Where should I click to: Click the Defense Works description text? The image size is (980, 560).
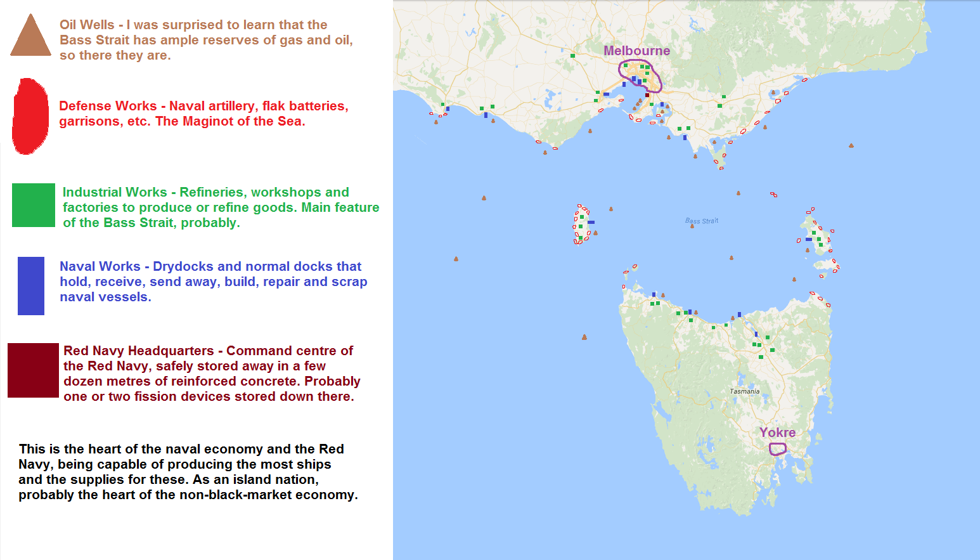pyautogui.click(x=203, y=114)
